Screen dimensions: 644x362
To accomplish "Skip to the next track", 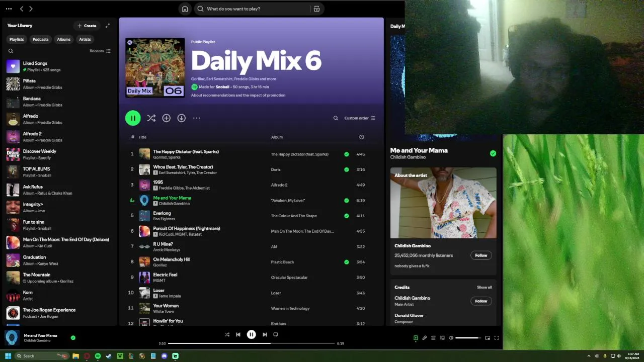I will pyautogui.click(x=265, y=334).
